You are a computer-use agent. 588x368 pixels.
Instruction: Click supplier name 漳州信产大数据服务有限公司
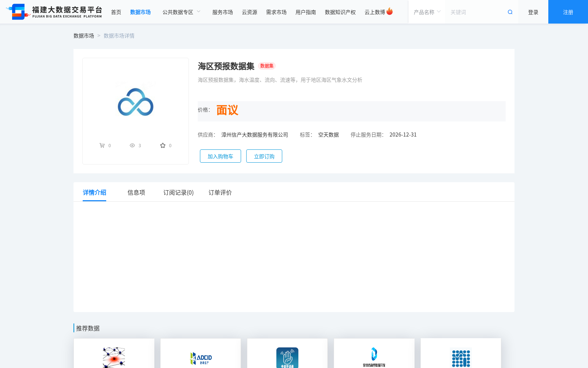(x=255, y=135)
